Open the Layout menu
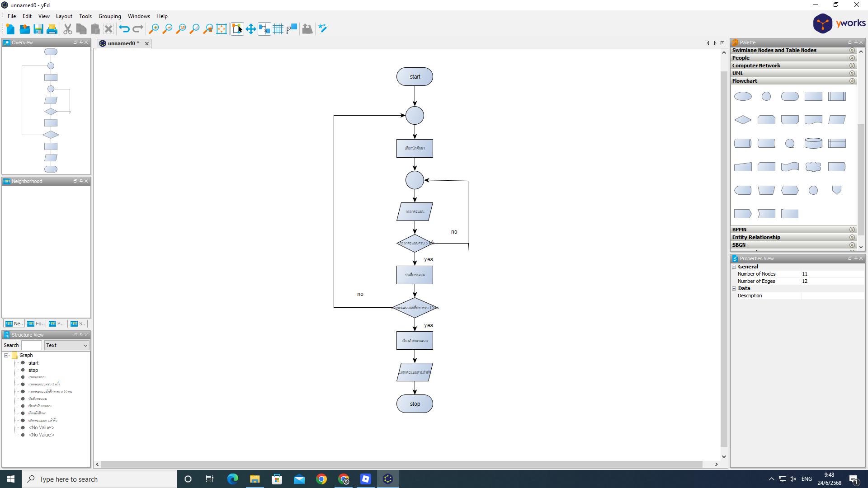Screen dimensions: 868x488 [64, 16]
